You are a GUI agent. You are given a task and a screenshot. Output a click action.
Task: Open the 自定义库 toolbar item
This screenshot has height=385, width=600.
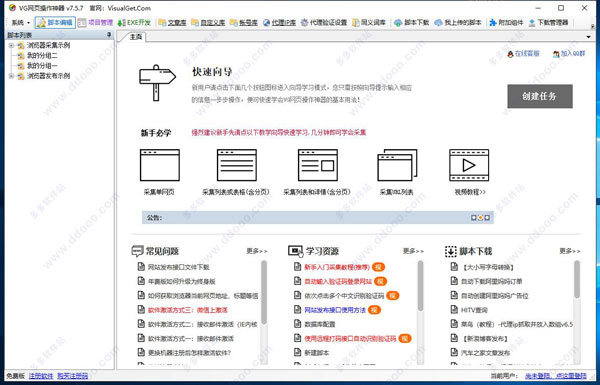(208, 23)
